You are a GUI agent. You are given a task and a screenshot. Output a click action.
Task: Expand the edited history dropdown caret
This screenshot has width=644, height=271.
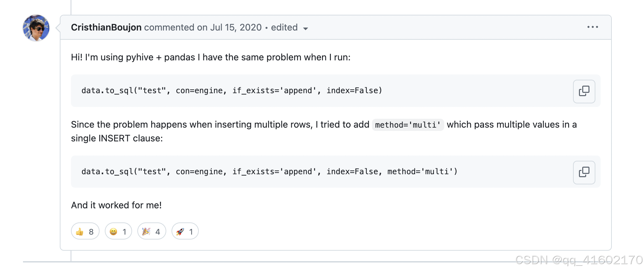[306, 29]
